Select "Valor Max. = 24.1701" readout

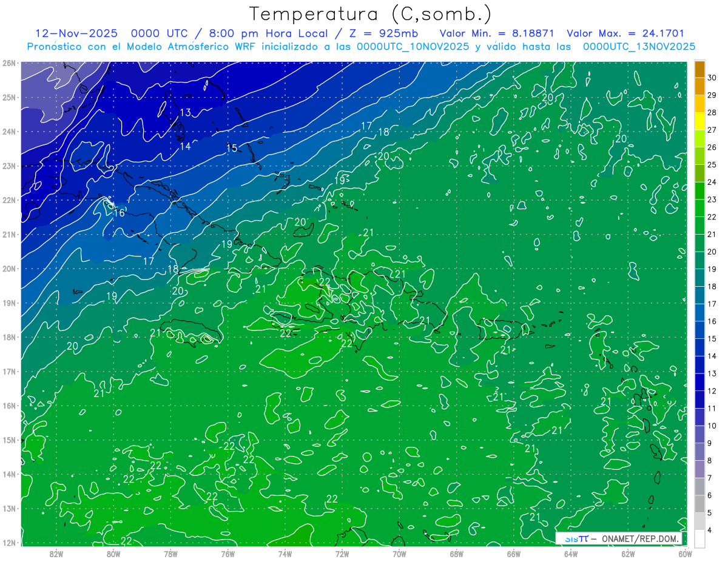click(x=625, y=33)
